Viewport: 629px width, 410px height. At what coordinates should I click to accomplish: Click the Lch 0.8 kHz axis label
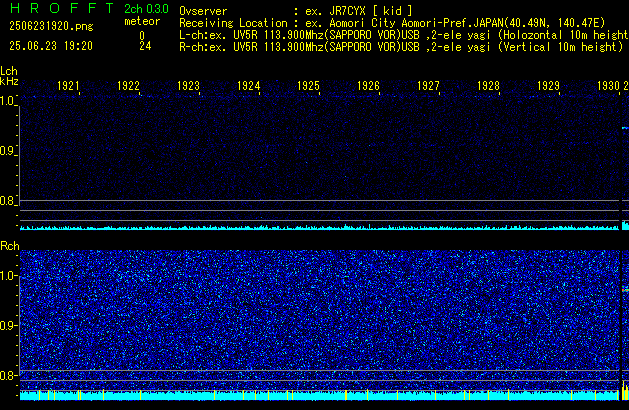tap(8, 201)
